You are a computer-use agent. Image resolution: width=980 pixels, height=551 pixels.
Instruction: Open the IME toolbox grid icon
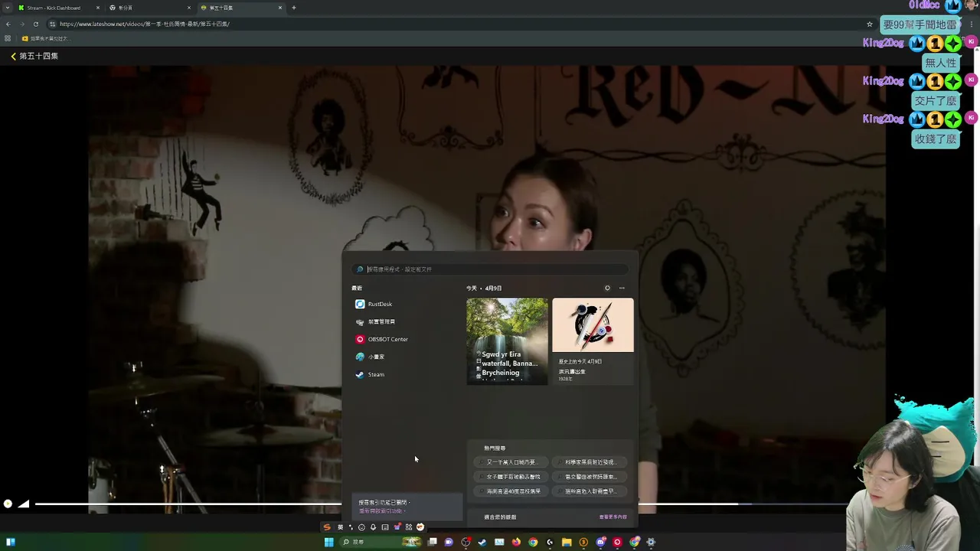point(409,527)
